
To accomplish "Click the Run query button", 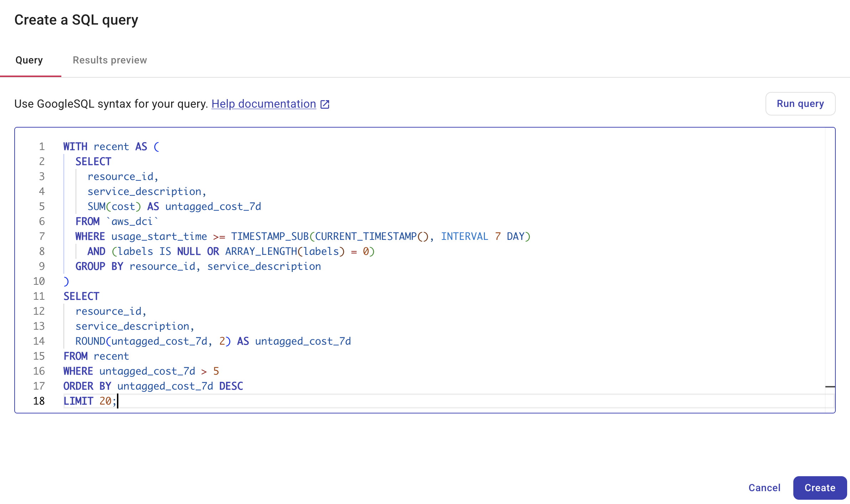I will 800,103.
